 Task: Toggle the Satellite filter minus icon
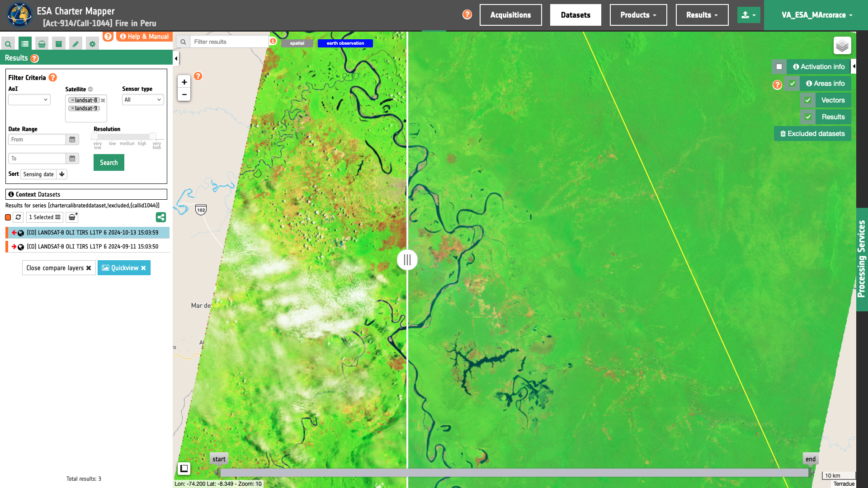(90, 89)
